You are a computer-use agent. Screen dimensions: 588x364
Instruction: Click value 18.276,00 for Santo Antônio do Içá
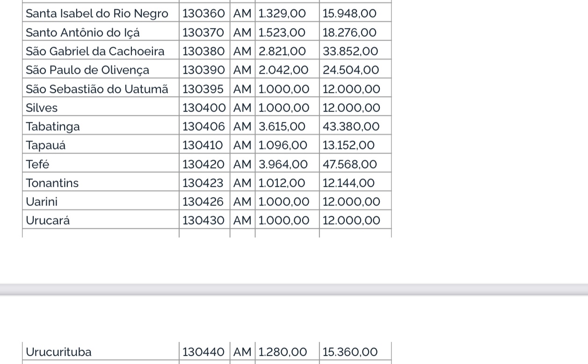349,33
